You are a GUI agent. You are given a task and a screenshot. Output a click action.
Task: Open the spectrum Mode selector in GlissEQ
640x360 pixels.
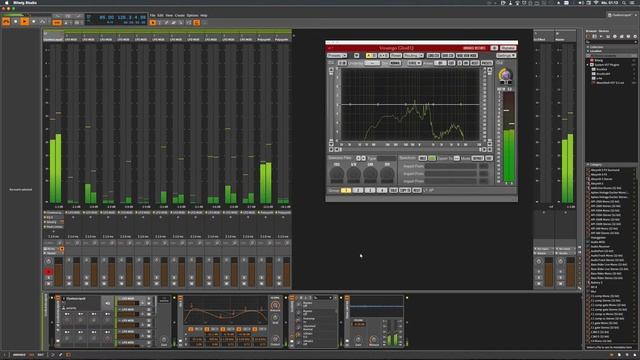pos(478,158)
